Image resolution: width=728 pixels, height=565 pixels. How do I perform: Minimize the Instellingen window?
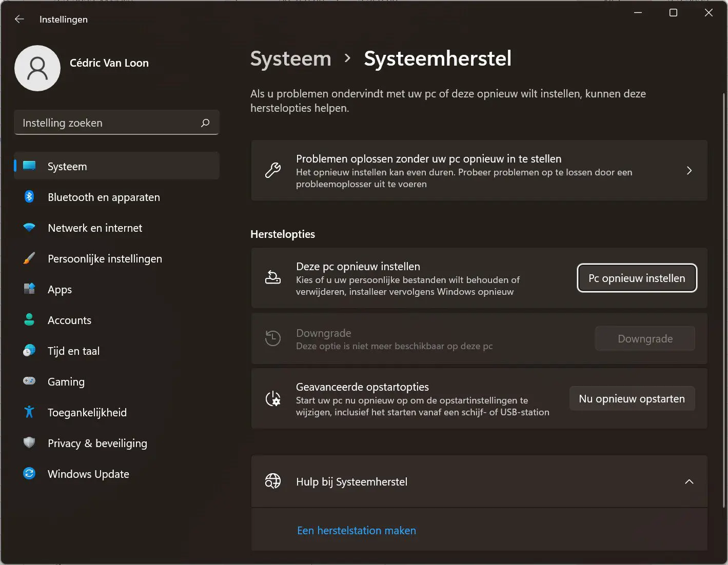click(638, 13)
